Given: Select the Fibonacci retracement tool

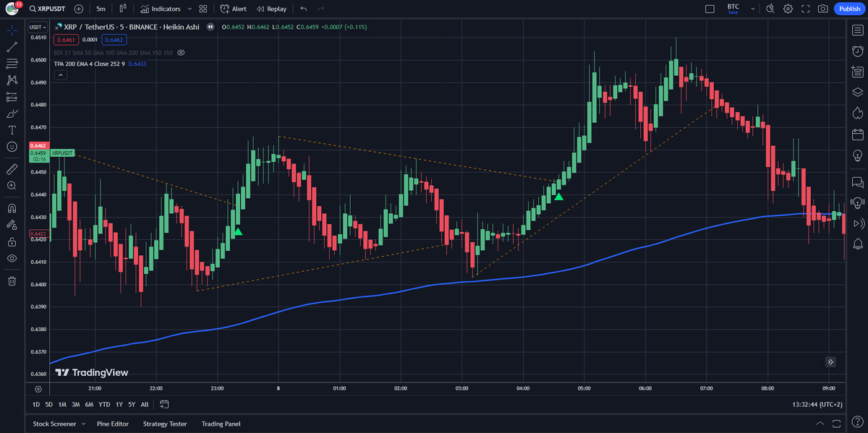Looking at the screenshot, I should (x=12, y=64).
